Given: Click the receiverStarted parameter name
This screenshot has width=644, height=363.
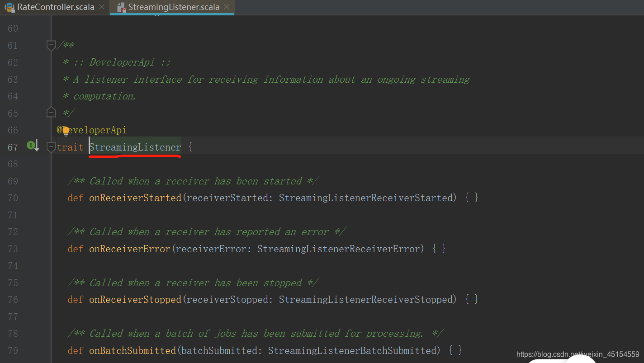Looking at the screenshot, I should coord(227,198).
